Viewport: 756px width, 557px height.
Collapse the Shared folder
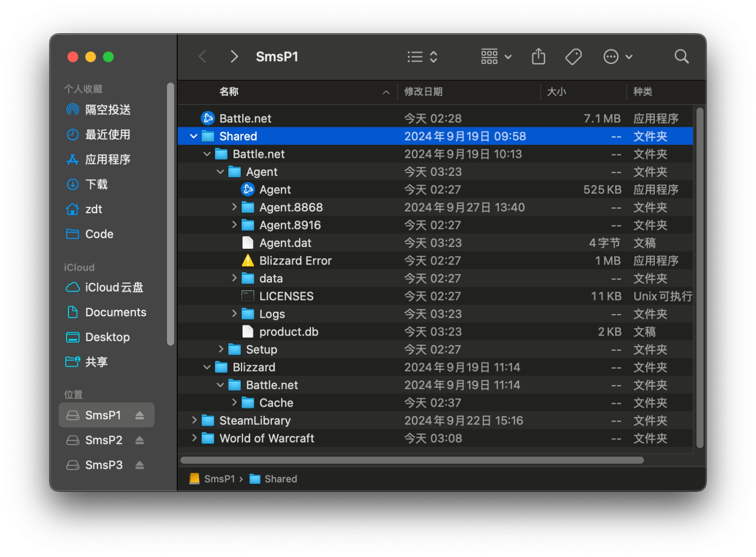[x=194, y=136]
